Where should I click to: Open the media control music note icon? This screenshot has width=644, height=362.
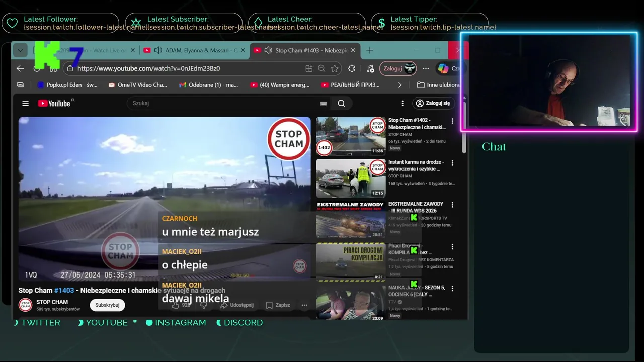tap(370, 68)
